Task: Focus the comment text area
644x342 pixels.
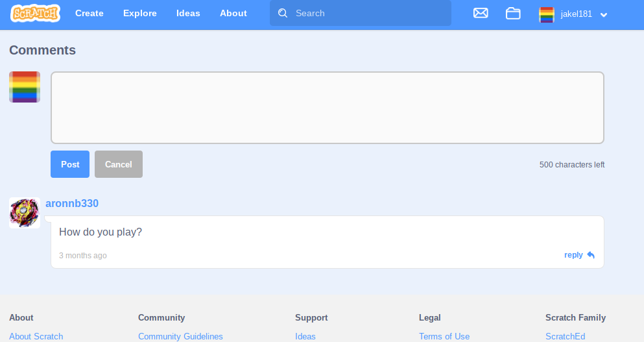Action: click(328, 107)
